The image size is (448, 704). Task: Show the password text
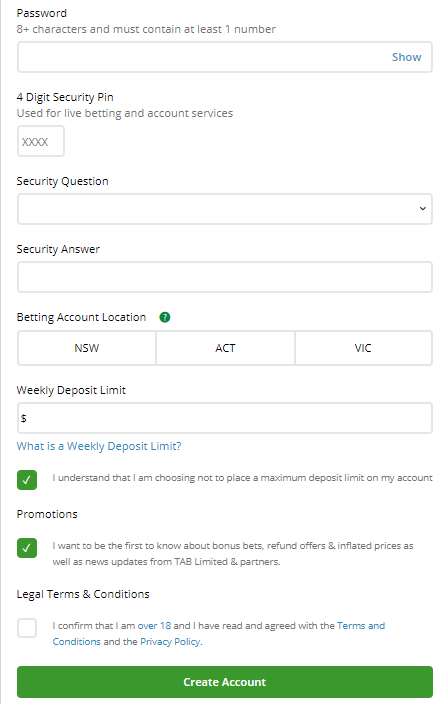(x=406, y=57)
